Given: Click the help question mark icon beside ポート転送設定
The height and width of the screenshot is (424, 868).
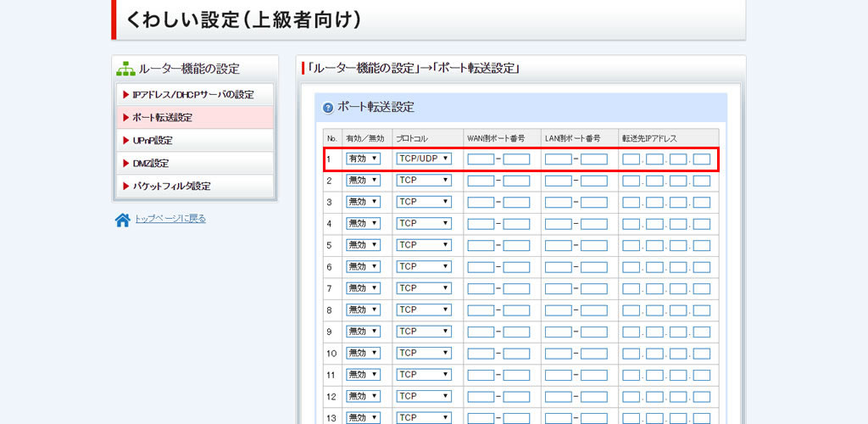Looking at the screenshot, I should pos(328,108).
